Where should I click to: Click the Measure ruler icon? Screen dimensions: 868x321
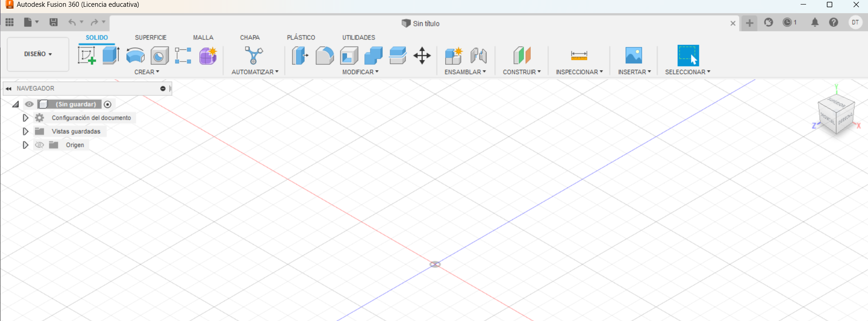click(579, 56)
